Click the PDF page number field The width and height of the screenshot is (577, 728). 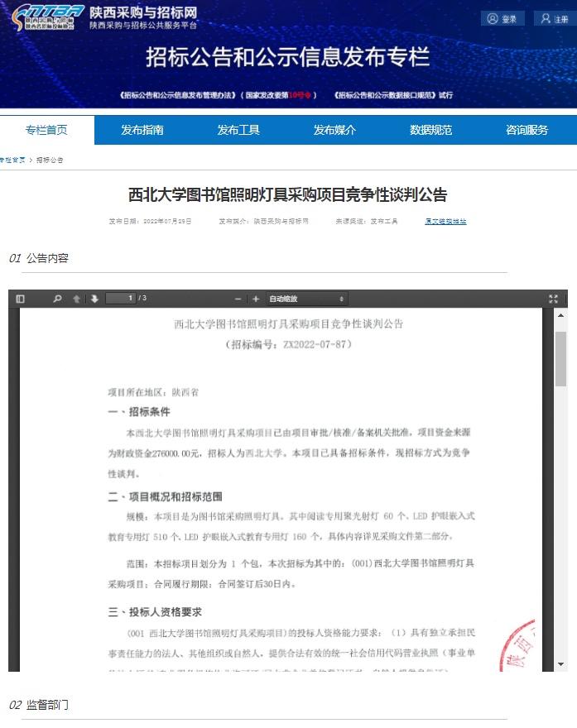point(121,299)
